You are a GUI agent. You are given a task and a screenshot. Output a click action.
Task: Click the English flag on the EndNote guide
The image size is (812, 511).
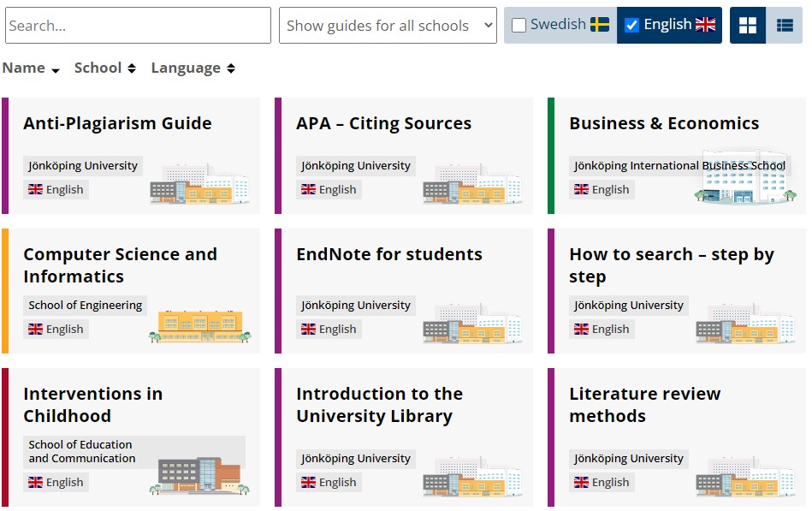click(307, 329)
